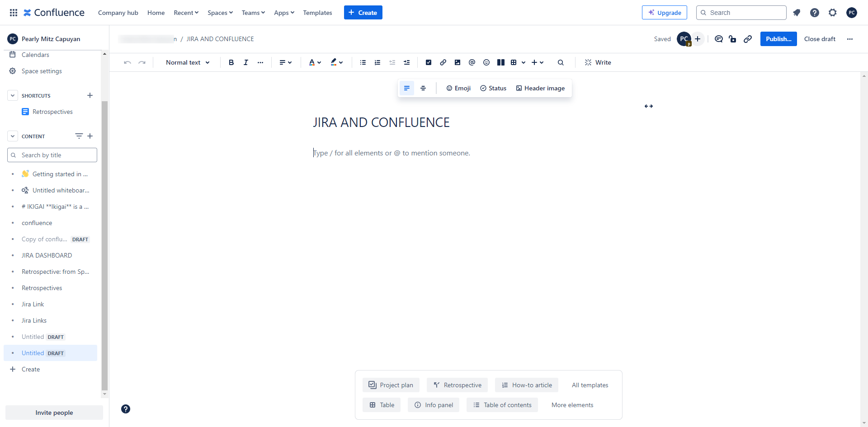Open the highlight color picker
868x427 pixels.
click(x=337, y=62)
